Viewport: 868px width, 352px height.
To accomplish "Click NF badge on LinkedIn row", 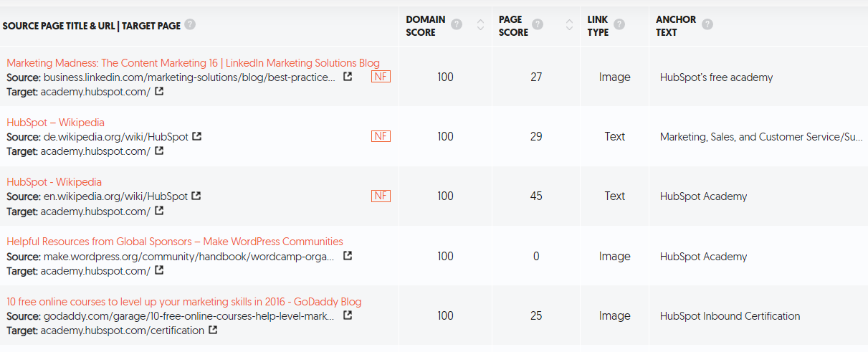I will pyautogui.click(x=381, y=77).
